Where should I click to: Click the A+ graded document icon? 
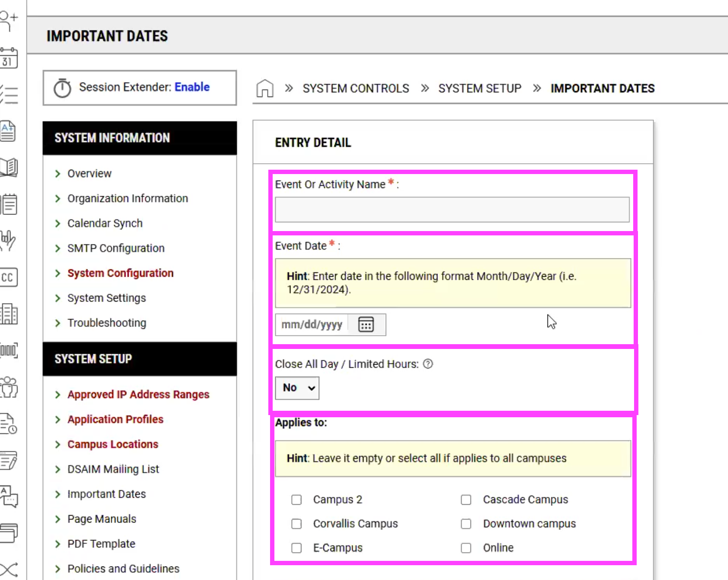point(8,131)
